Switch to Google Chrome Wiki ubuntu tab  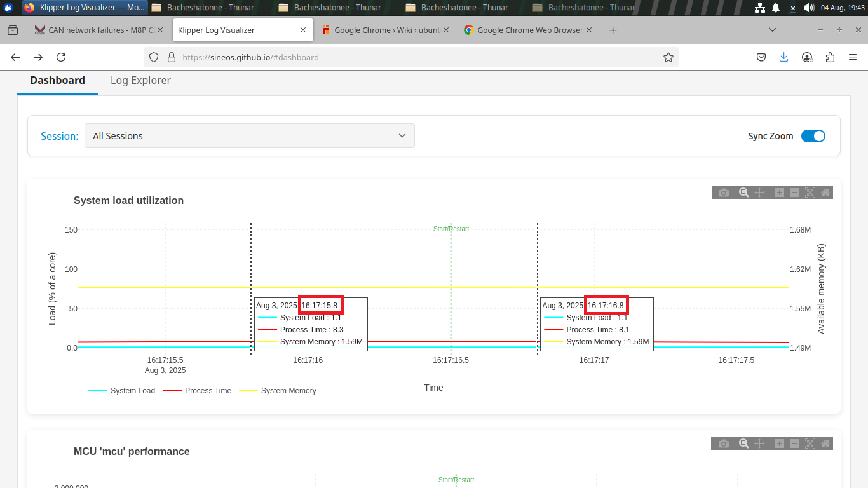point(386,30)
